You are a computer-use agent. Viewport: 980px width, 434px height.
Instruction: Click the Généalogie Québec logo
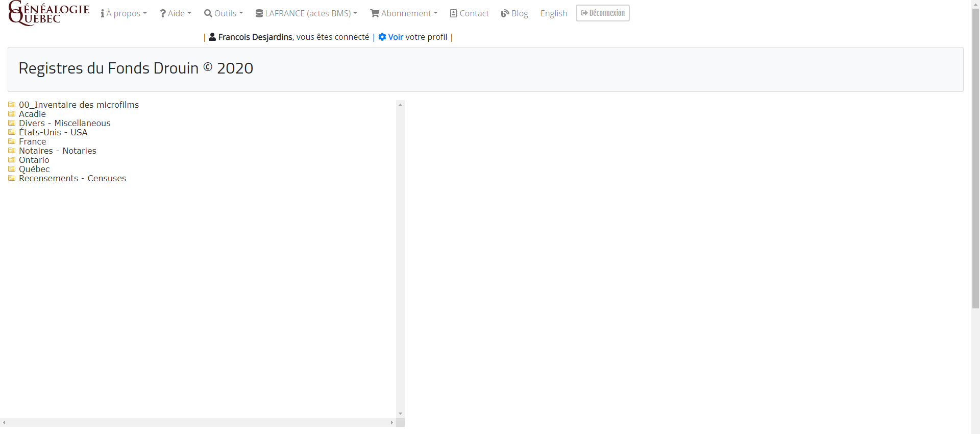pos(49,13)
